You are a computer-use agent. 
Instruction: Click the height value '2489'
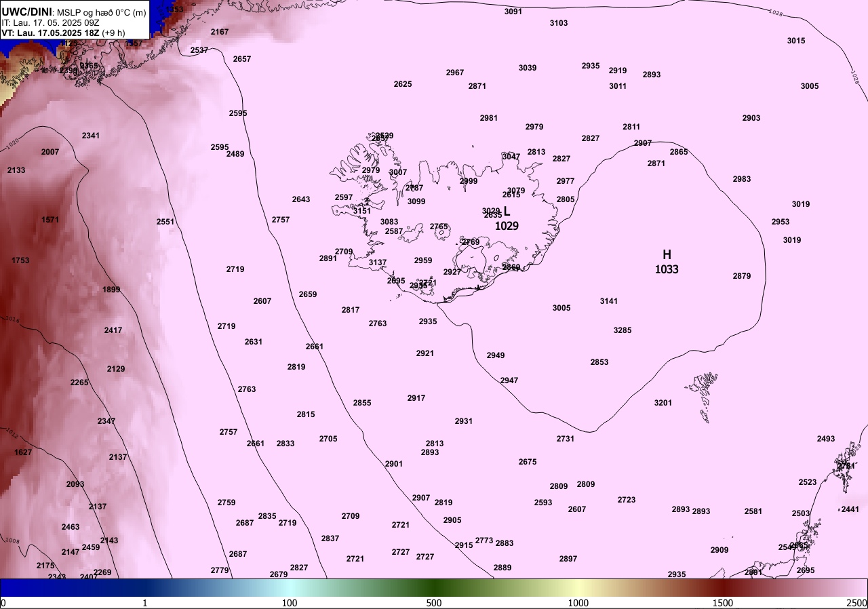coord(235,154)
